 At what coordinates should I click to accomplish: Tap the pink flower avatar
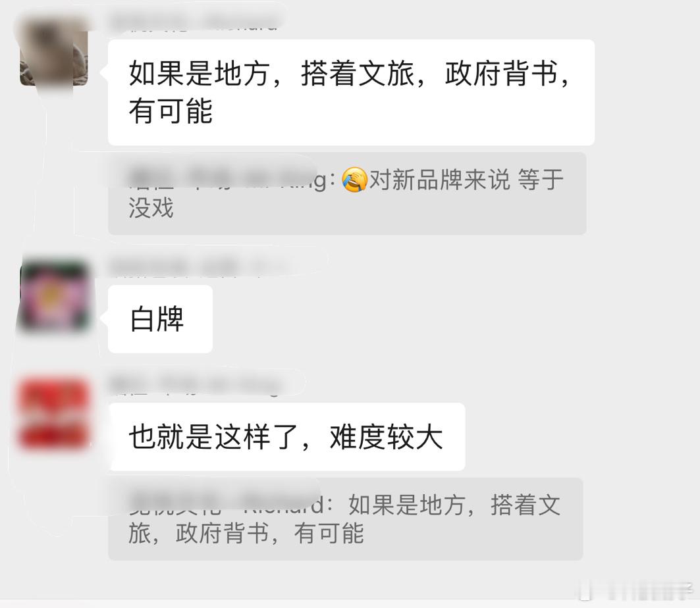click(x=54, y=297)
